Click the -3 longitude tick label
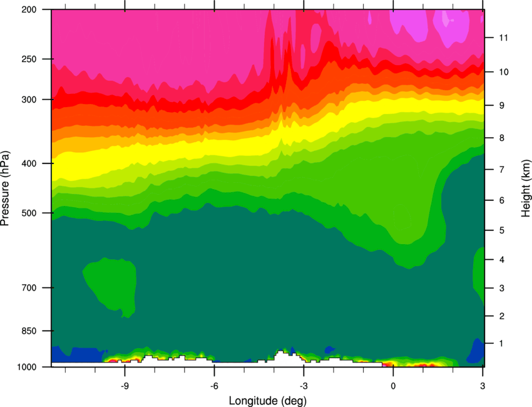 point(304,386)
